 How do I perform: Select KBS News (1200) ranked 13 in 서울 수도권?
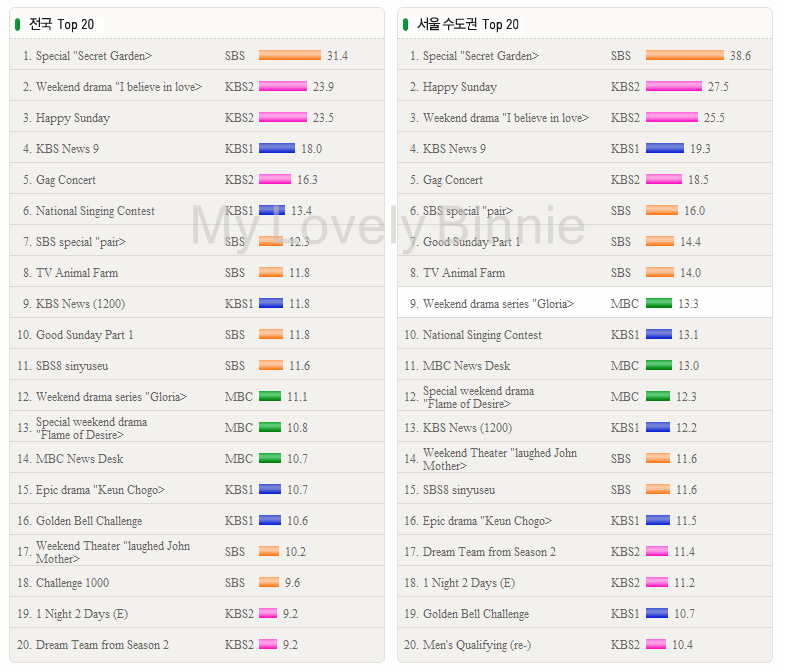[x=467, y=428]
